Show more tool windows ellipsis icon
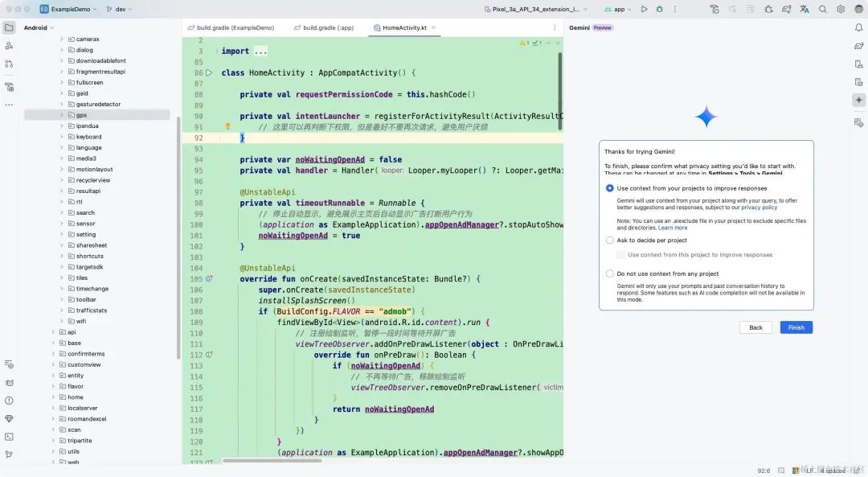This screenshot has height=477, width=868. (9, 105)
